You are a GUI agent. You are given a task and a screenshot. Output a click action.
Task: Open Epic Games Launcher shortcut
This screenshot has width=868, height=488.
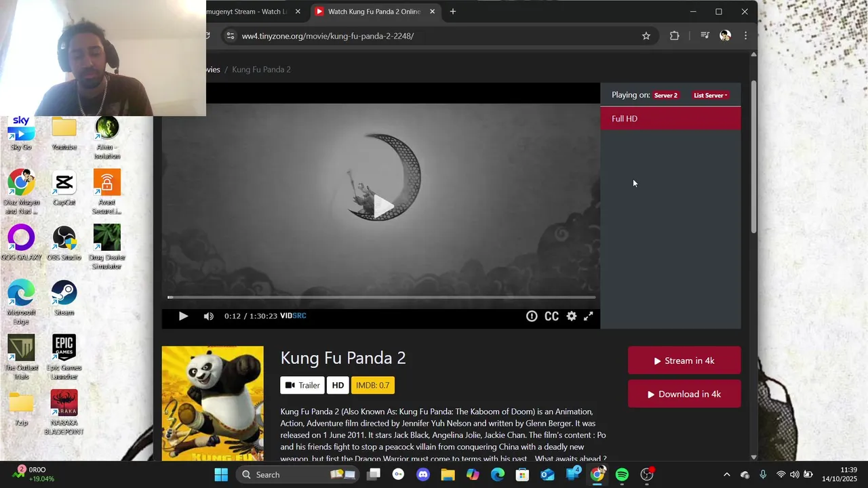point(64,357)
